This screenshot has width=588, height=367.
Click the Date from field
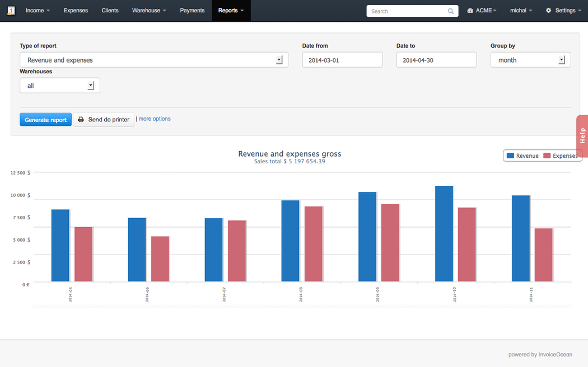[x=342, y=60]
